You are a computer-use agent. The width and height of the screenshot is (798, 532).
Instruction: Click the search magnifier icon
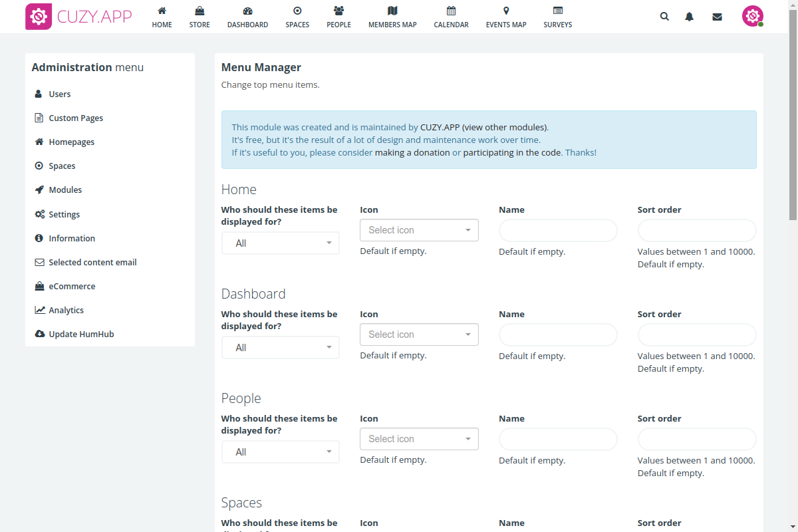click(x=664, y=17)
